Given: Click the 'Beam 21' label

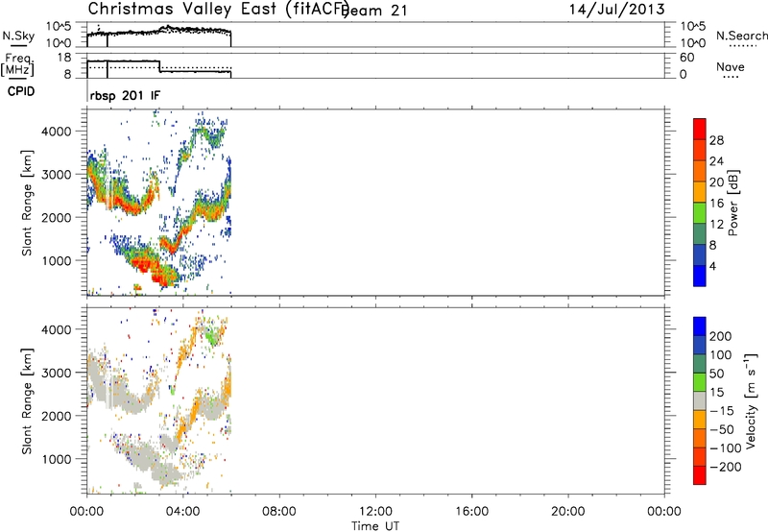Looking at the screenshot, I should click(375, 11).
